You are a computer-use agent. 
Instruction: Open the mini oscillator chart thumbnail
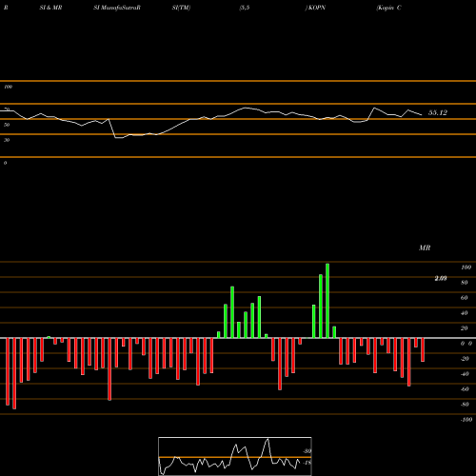click(x=235, y=456)
